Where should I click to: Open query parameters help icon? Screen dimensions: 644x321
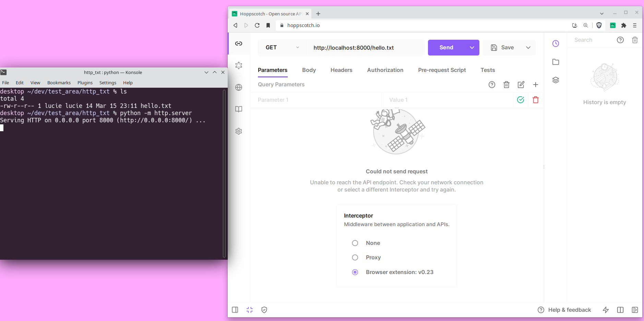492,85
